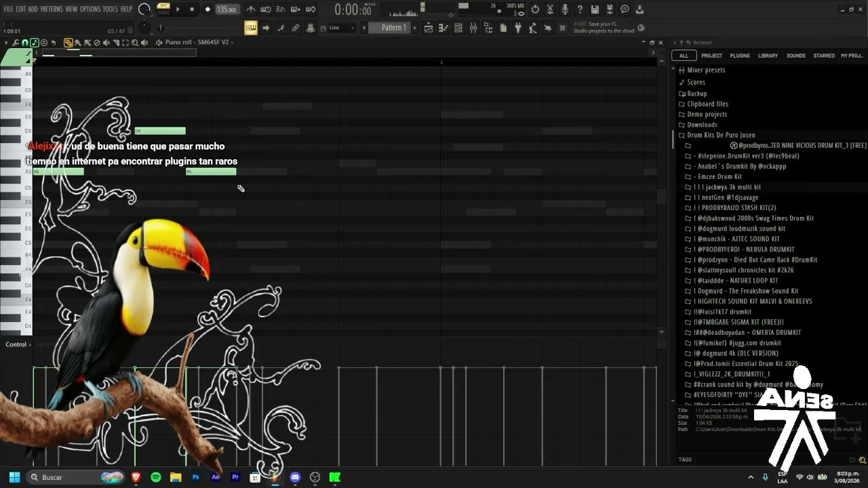Click the speech bubble news icon
Image resolution: width=868 pixels, height=488 pixels.
point(625,9)
